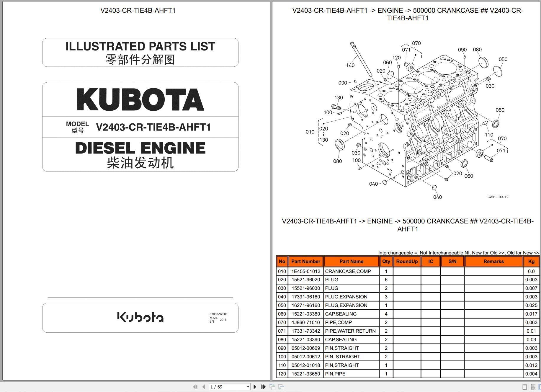This screenshot has height=392, width=541.
Task: Click diagram callout 140
Action: [x=350, y=65]
